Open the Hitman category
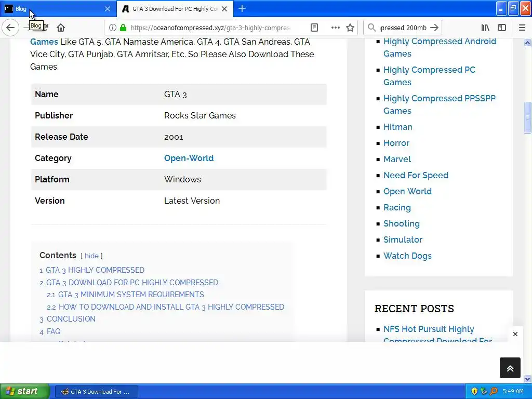The height and width of the screenshot is (399, 532). click(397, 127)
